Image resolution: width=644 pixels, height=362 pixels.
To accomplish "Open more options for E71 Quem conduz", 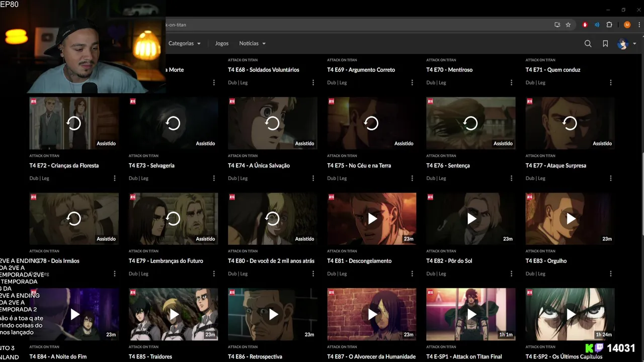I will 611,82.
